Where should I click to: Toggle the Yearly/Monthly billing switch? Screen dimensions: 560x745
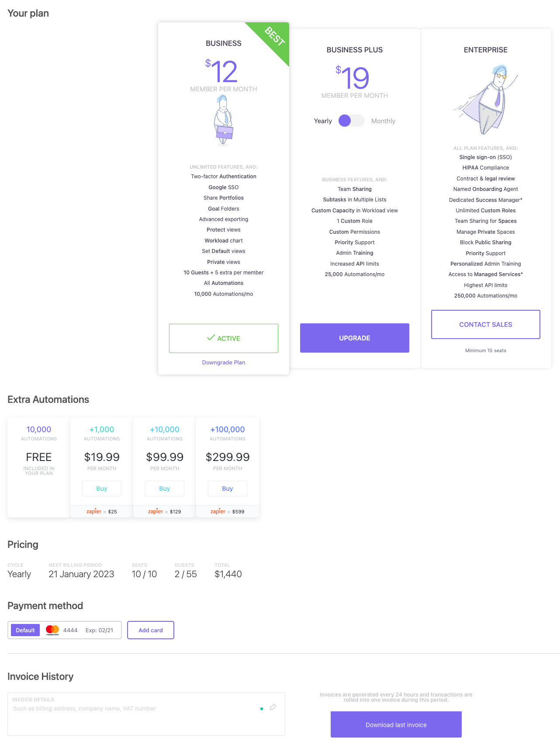click(x=351, y=121)
